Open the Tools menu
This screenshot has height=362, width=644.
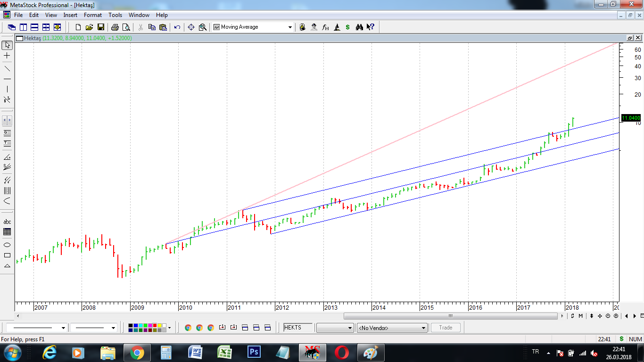tap(116, 15)
